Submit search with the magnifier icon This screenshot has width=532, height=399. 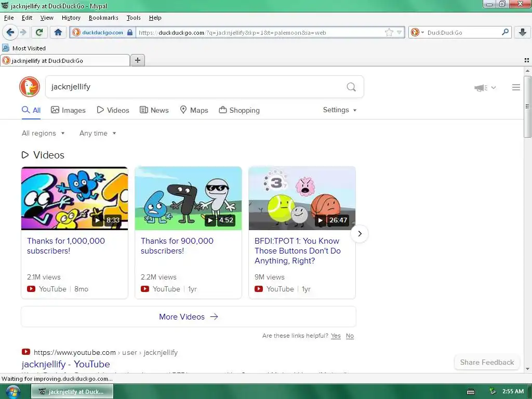[351, 87]
